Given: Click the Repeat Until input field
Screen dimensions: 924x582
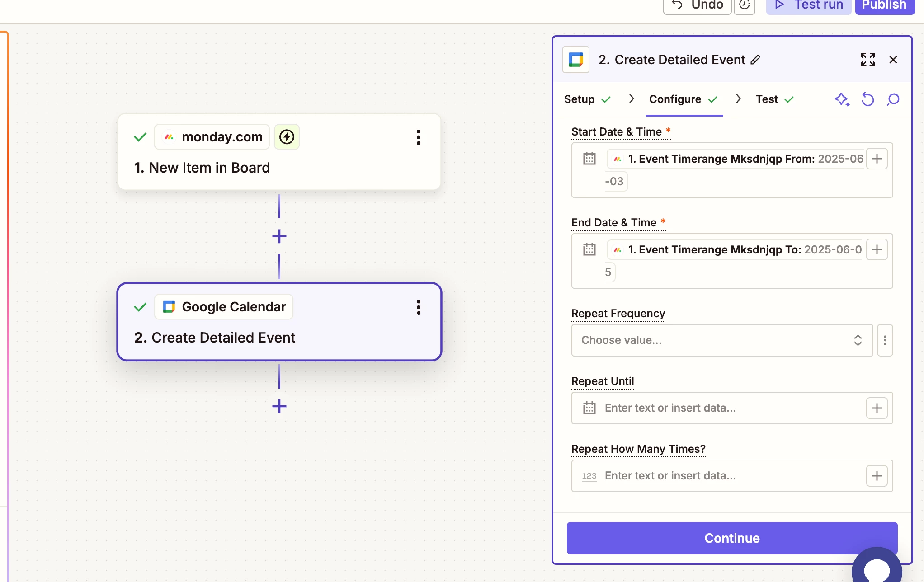Looking at the screenshot, I should click(732, 408).
